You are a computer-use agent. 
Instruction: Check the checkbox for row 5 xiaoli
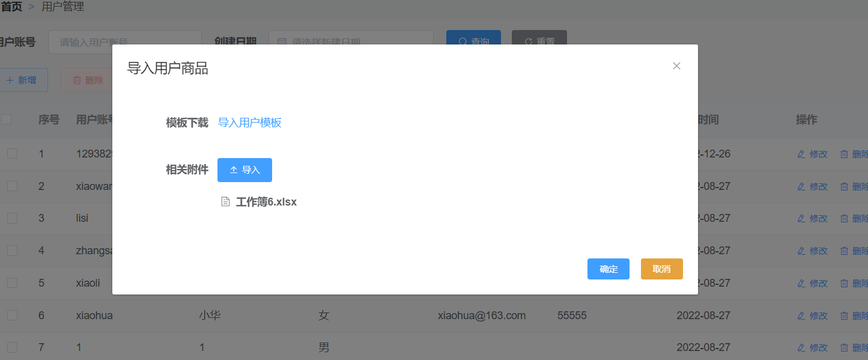(12, 283)
